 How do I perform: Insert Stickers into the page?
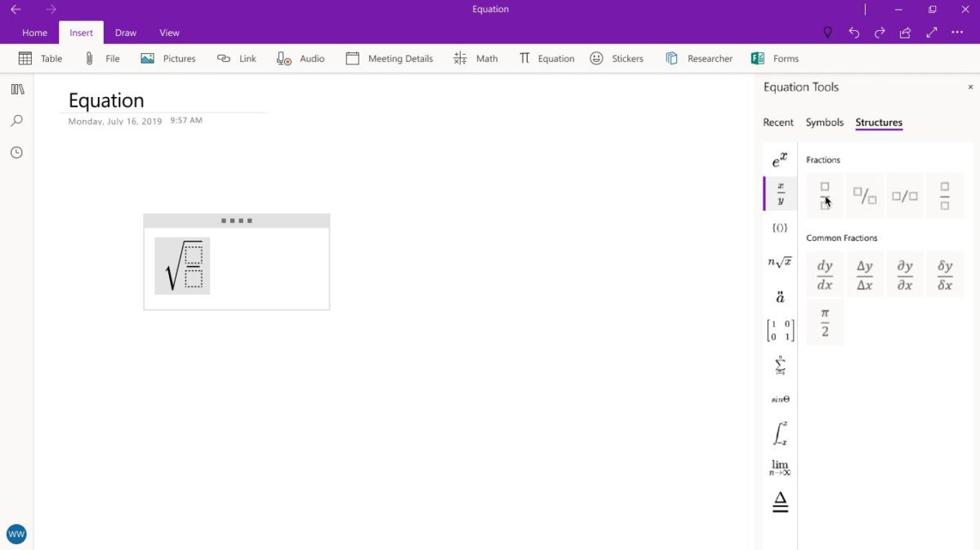[617, 58]
